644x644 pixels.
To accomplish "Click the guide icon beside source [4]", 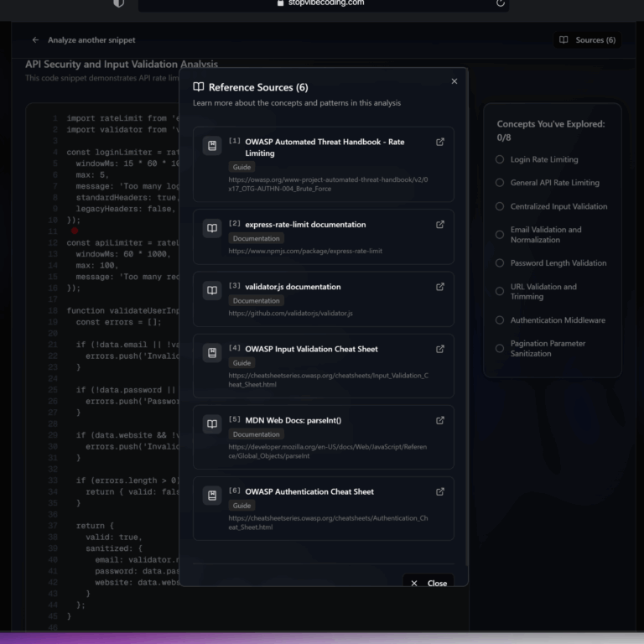I will (x=212, y=353).
